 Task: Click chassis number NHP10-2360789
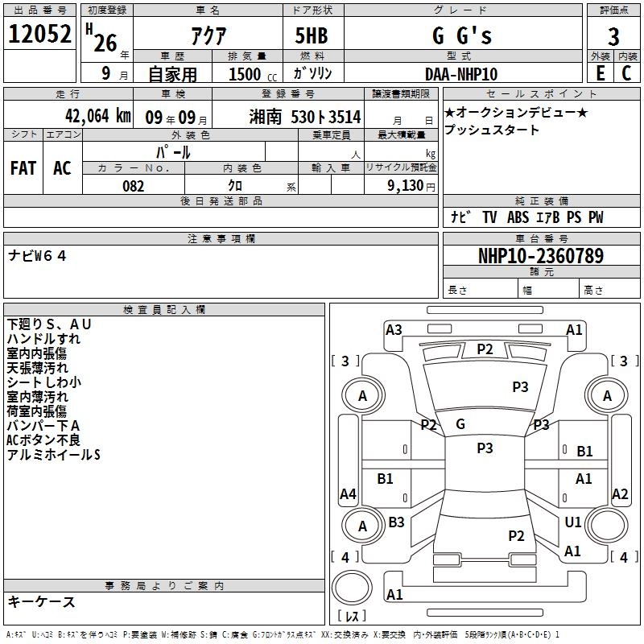click(541, 256)
